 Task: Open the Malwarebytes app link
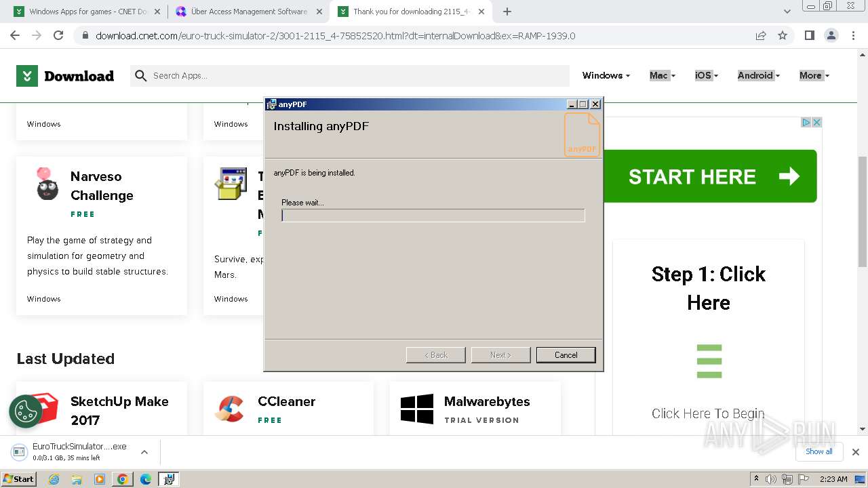[x=487, y=401]
